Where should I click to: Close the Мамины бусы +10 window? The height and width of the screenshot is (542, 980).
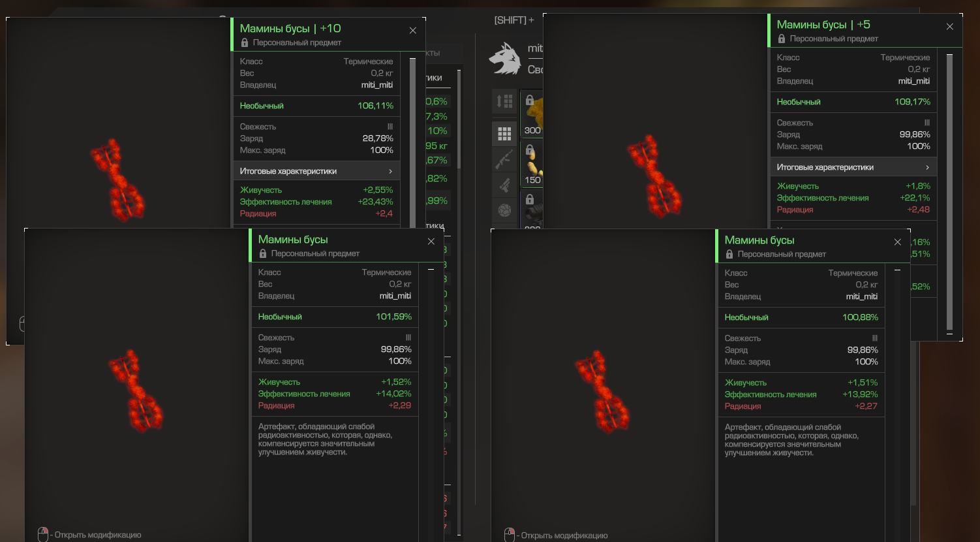tap(413, 31)
